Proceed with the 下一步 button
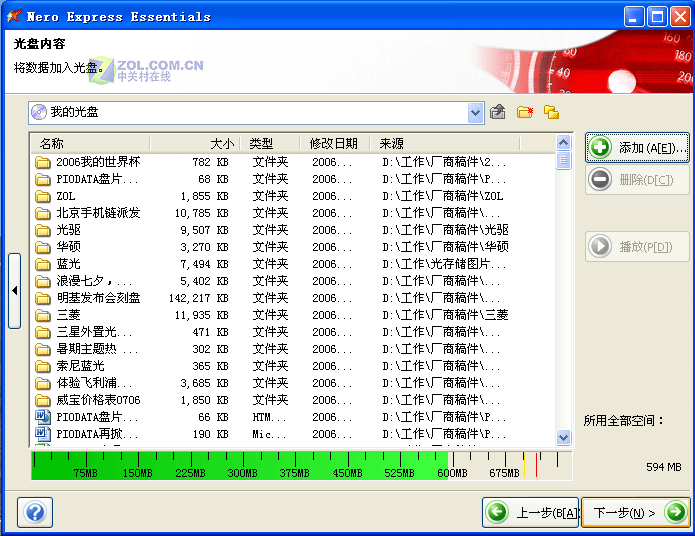Image resolution: width=695 pixels, height=536 pixels. (636, 513)
